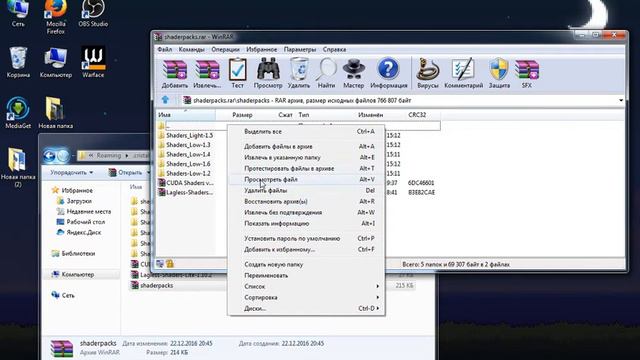Viewport: 640px width, 360px height.
Task: Open the Избранное menu in WinRAR
Action: (262, 49)
